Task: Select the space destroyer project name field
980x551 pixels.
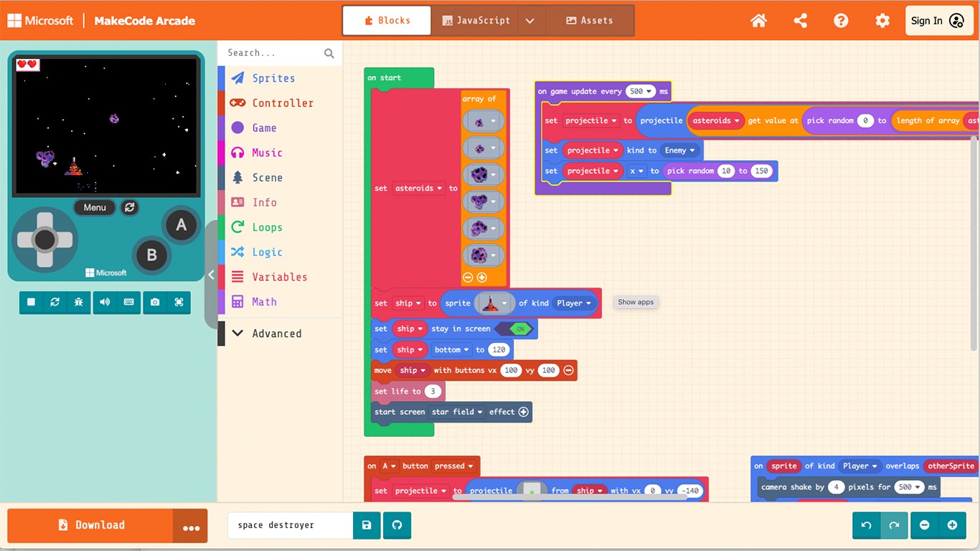Action: tap(290, 525)
